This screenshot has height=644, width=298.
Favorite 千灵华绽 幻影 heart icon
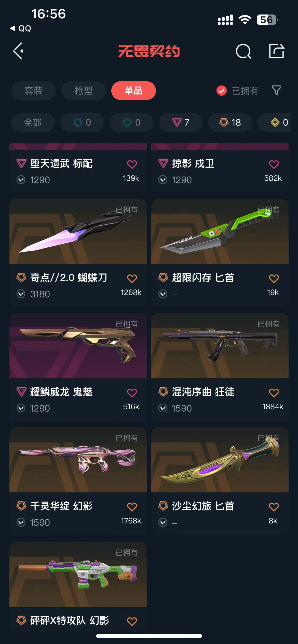pyautogui.click(x=132, y=507)
